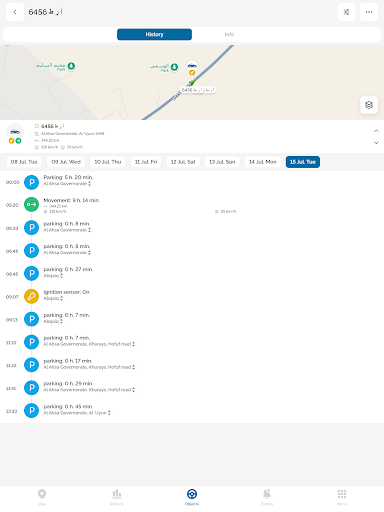Click the vehicle name label on the map

click(x=198, y=90)
